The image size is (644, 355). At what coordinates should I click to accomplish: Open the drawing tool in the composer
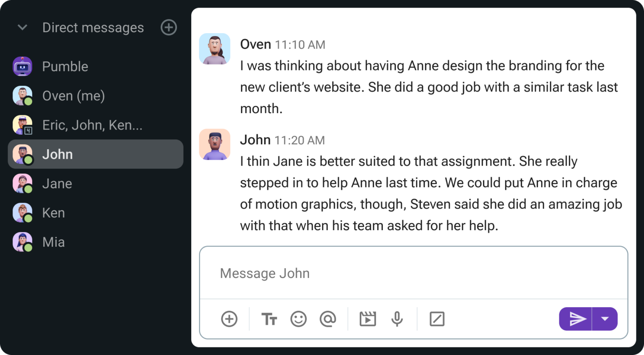[437, 319]
